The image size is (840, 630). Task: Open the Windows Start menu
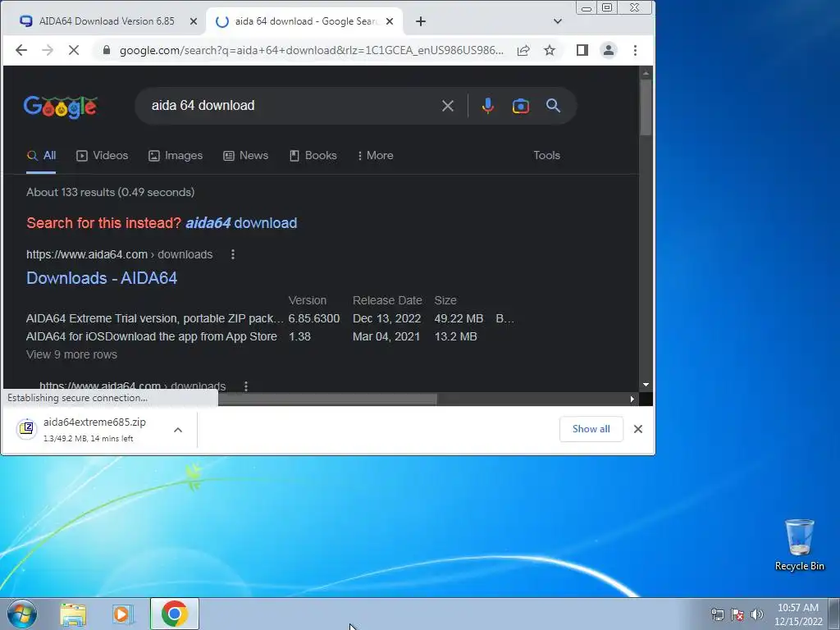click(x=22, y=614)
